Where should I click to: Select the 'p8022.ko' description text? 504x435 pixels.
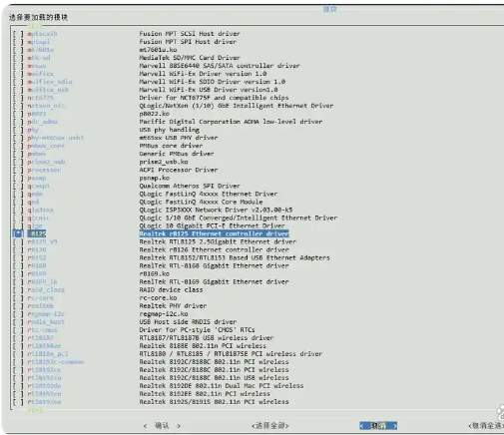coord(155,114)
